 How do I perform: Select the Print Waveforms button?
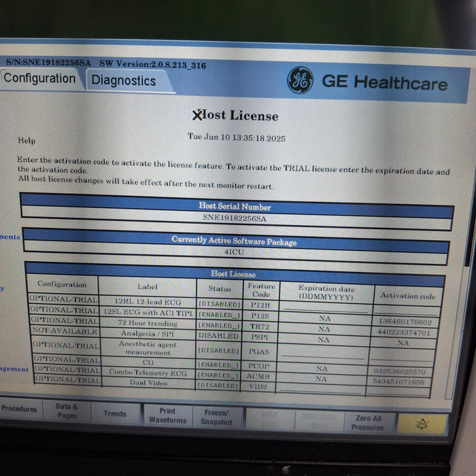[x=167, y=415]
